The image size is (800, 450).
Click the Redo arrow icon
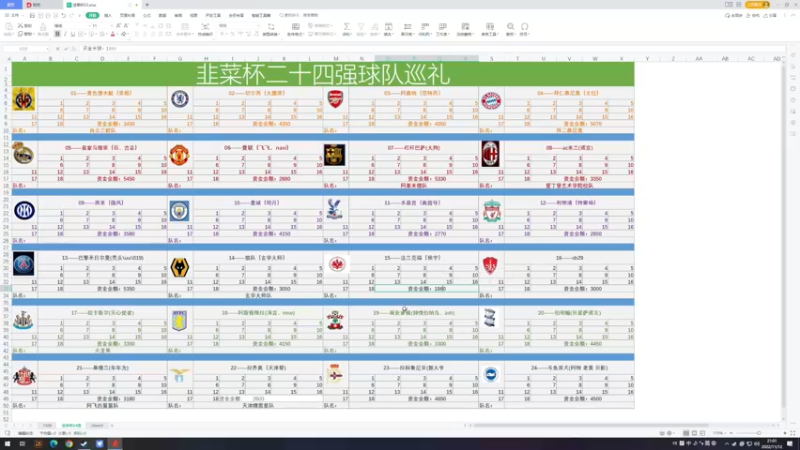click(x=71, y=16)
